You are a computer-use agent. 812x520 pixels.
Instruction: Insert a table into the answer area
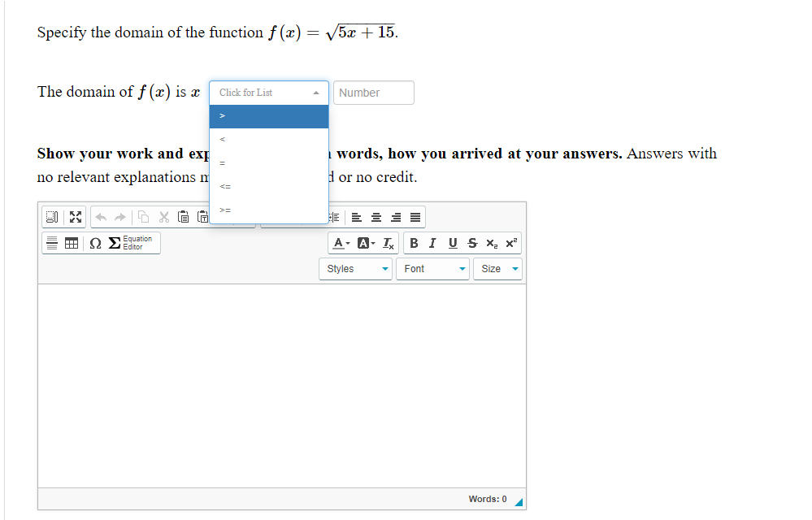72,242
